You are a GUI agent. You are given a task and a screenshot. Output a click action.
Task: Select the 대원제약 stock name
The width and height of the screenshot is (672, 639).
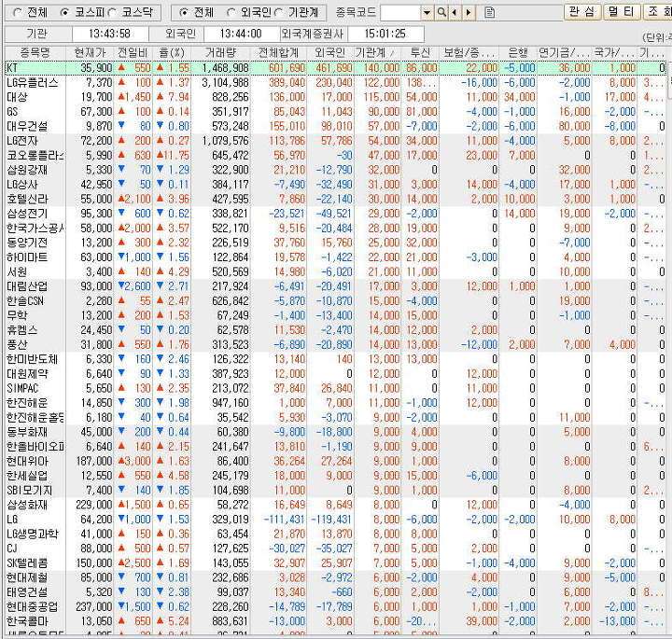[x=27, y=374]
